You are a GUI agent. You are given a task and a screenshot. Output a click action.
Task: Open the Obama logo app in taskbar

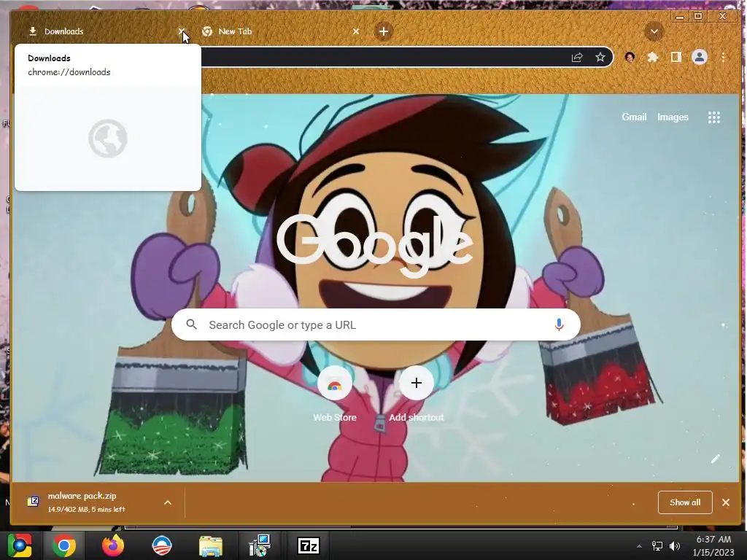pos(162,545)
